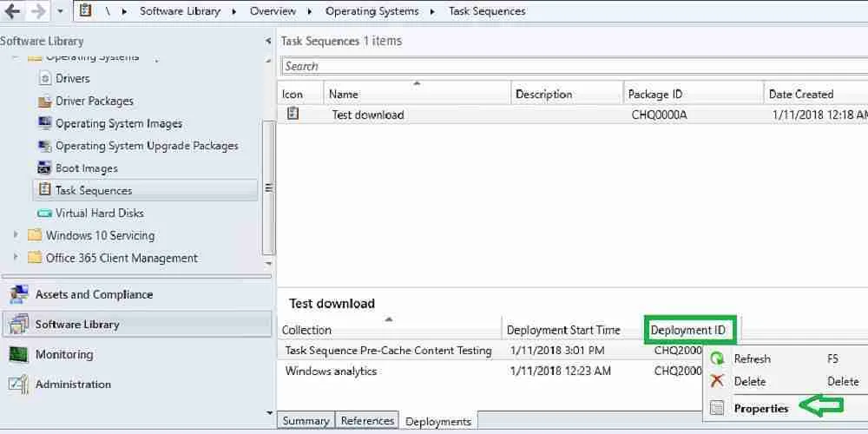Click the Operating System Images icon
This screenshot has width=868, height=434.
tap(45, 123)
